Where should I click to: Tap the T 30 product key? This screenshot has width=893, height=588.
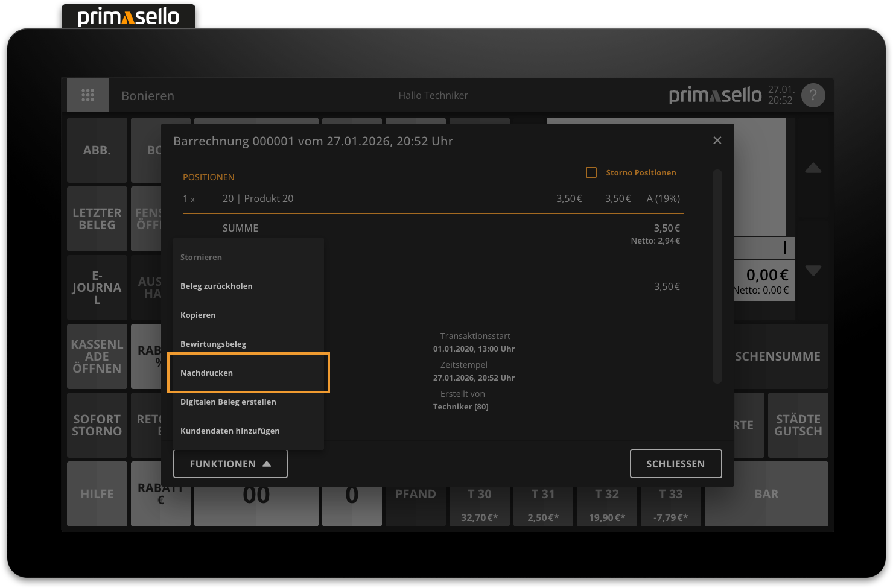click(x=479, y=505)
